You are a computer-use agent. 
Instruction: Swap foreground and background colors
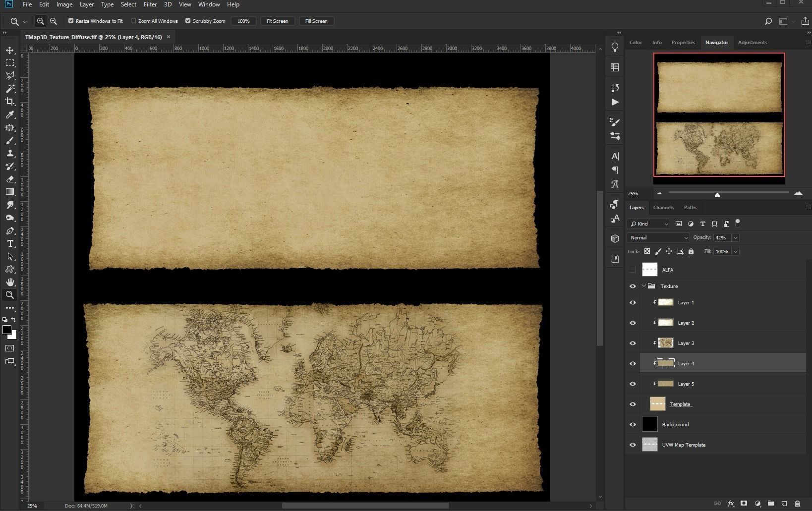click(x=13, y=320)
